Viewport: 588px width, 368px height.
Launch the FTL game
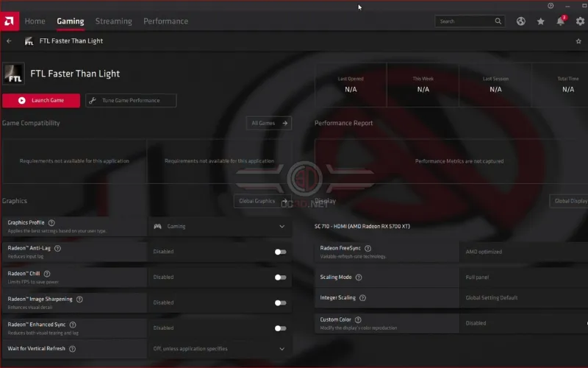click(x=41, y=101)
